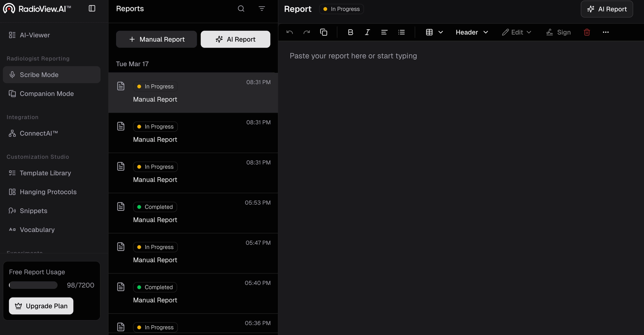Click In Progress badge at 05:47 PM
This screenshot has width=644, height=335.
tap(155, 247)
